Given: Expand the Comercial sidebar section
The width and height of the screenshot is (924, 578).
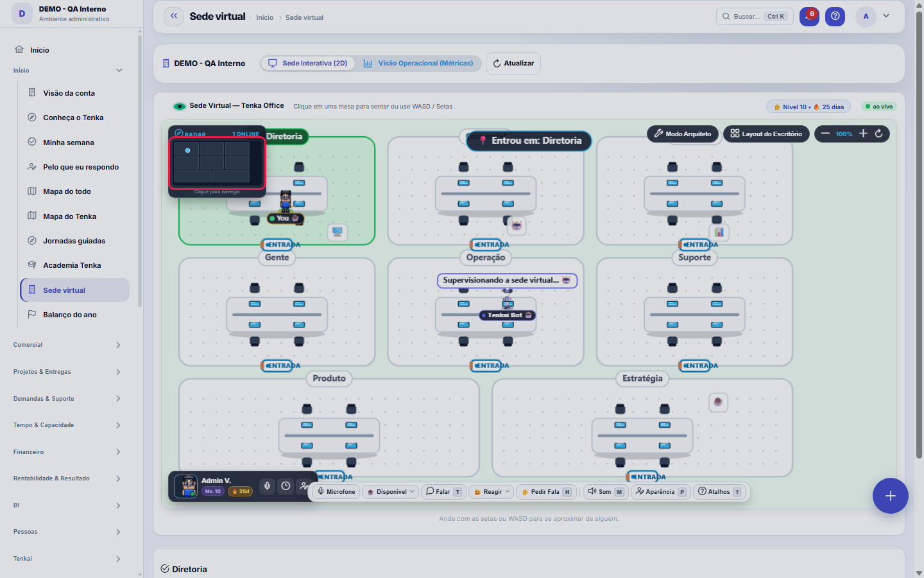Looking at the screenshot, I should pos(67,345).
